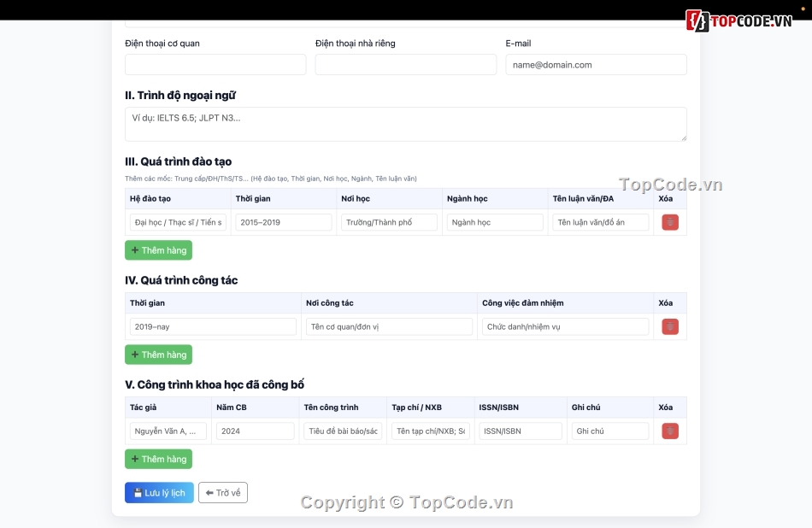Screen dimensions: 812x528
Task: Click the Ngành học input field
Action: (495, 222)
